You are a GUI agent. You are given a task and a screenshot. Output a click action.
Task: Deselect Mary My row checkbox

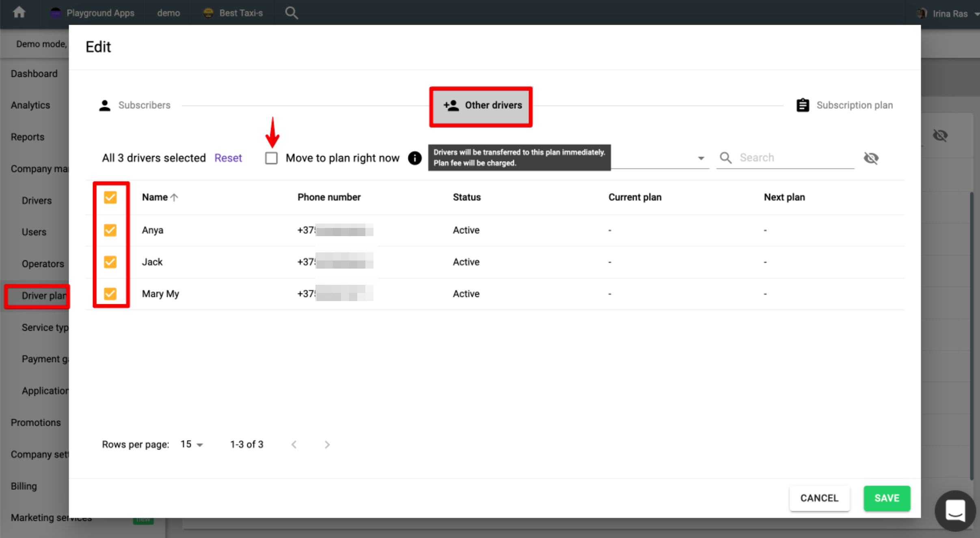(x=110, y=293)
